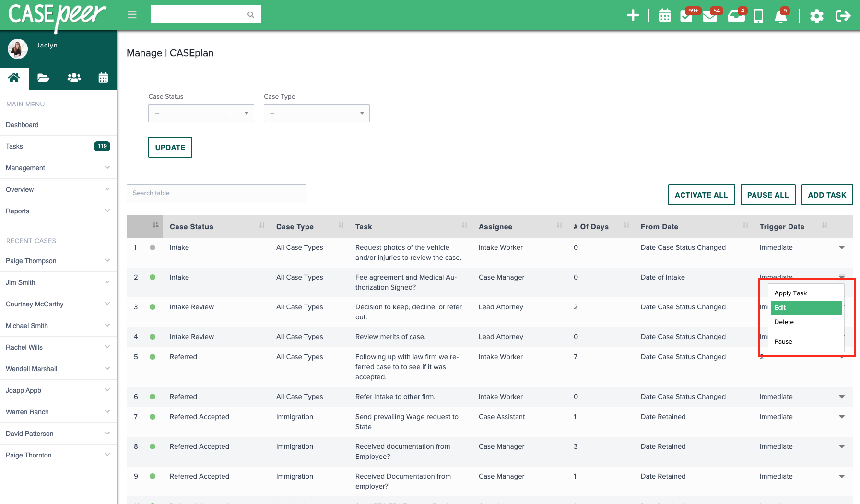Select the cases folder icon in sidebar
The image size is (860, 504).
pyautogui.click(x=43, y=77)
